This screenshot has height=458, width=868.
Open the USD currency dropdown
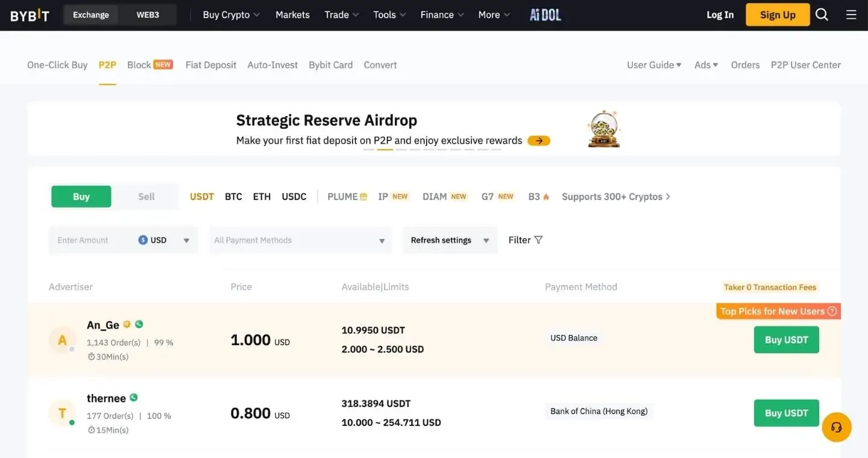[x=164, y=240]
